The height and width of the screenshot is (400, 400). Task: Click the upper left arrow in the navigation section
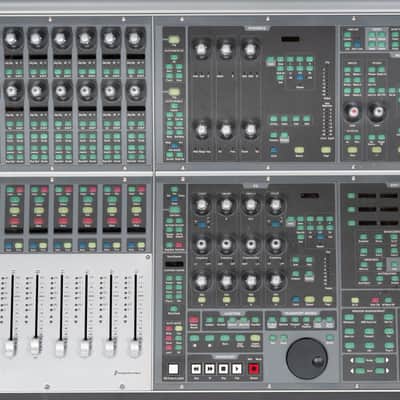pyautogui.click(x=351, y=360)
